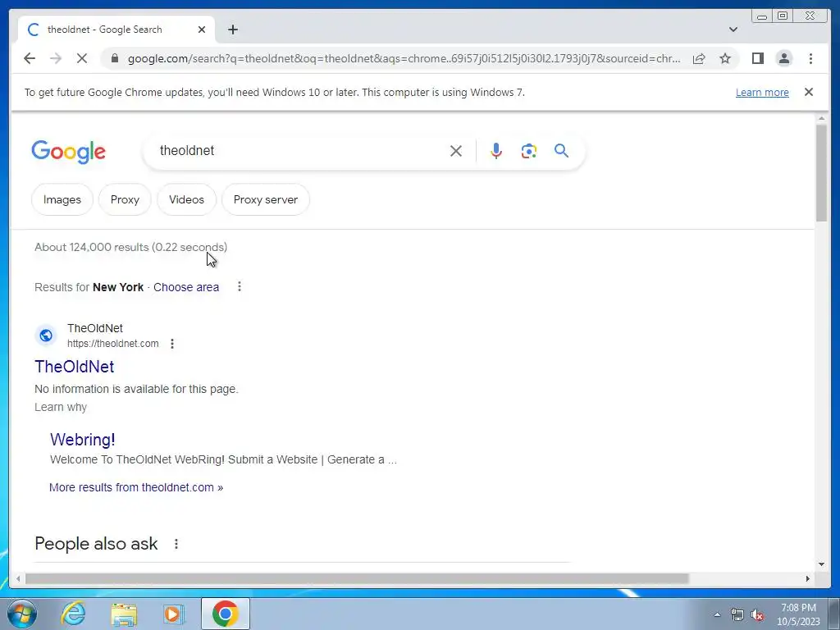Open location options three-dot menu
The height and width of the screenshot is (630, 840).
(240, 286)
